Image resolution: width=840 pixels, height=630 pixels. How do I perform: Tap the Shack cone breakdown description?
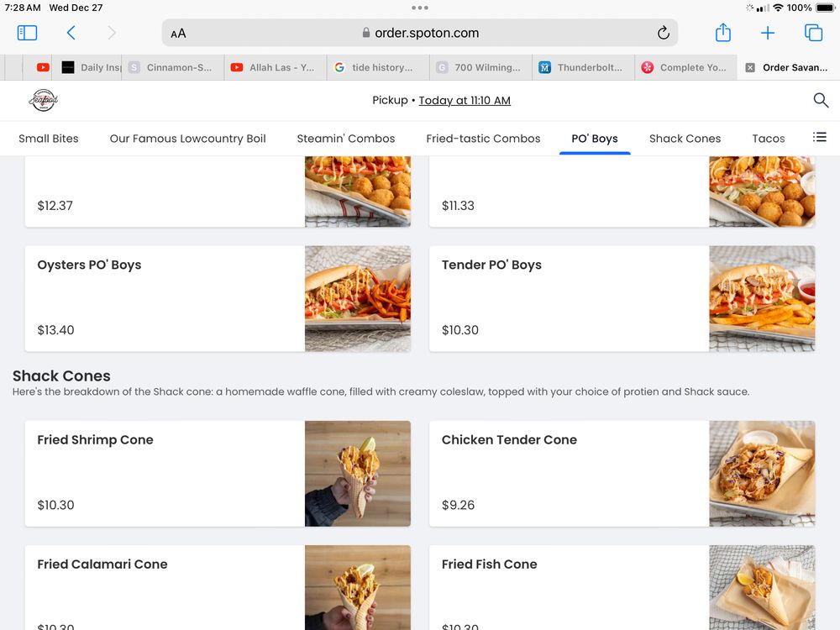381,391
